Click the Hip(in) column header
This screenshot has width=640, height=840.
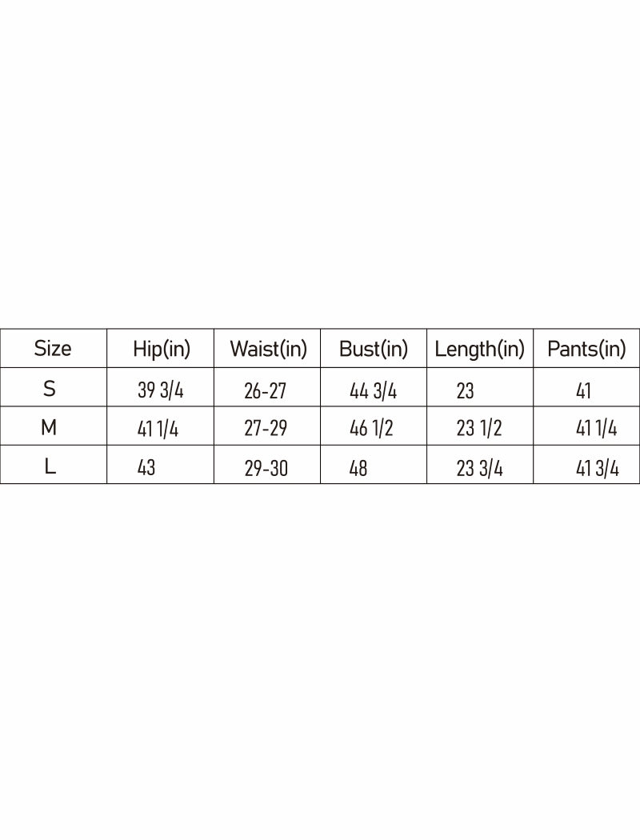click(162, 349)
